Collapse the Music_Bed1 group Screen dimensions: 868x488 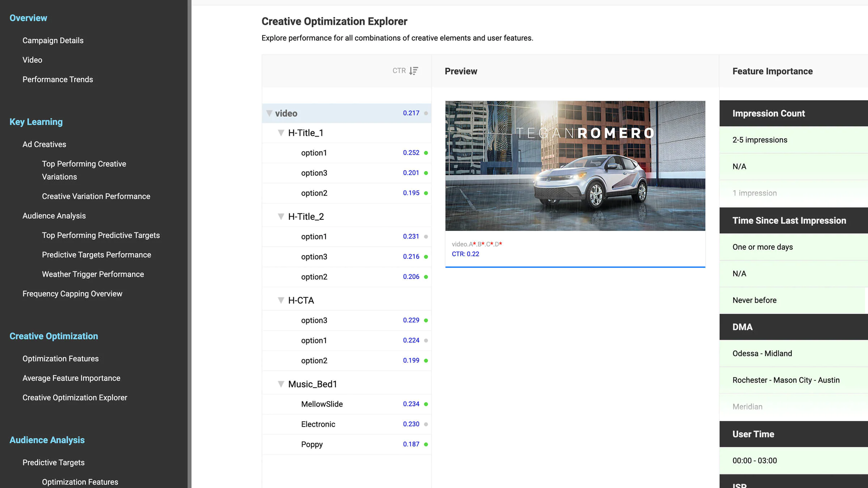point(281,384)
